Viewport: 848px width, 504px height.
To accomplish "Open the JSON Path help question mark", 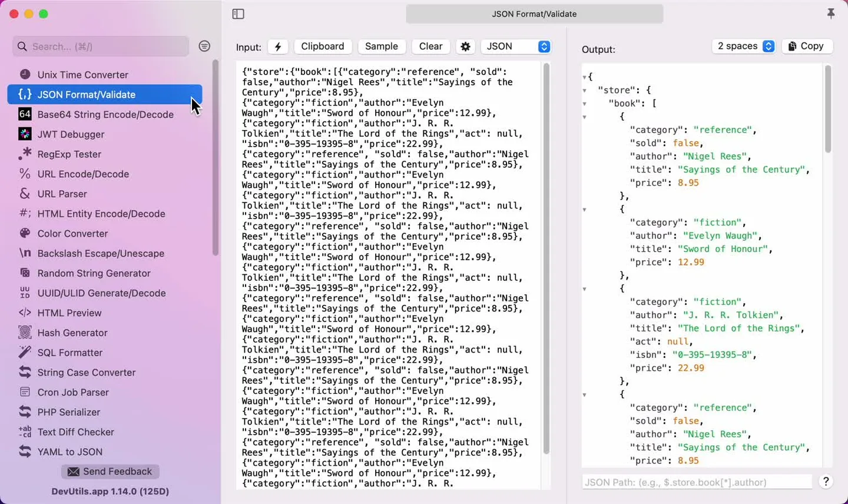I will (826, 482).
